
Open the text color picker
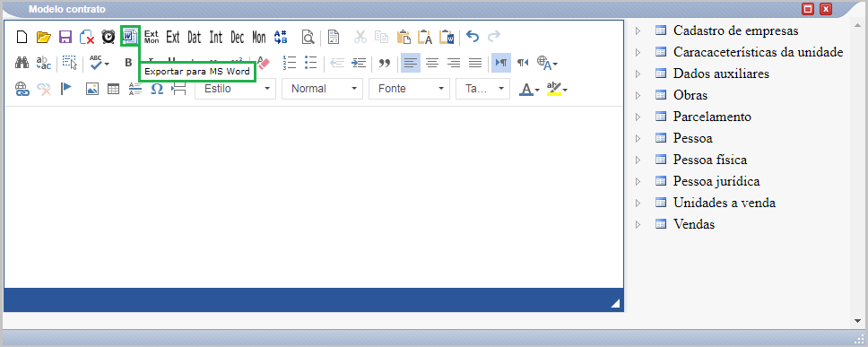pyautogui.click(x=529, y=89)
